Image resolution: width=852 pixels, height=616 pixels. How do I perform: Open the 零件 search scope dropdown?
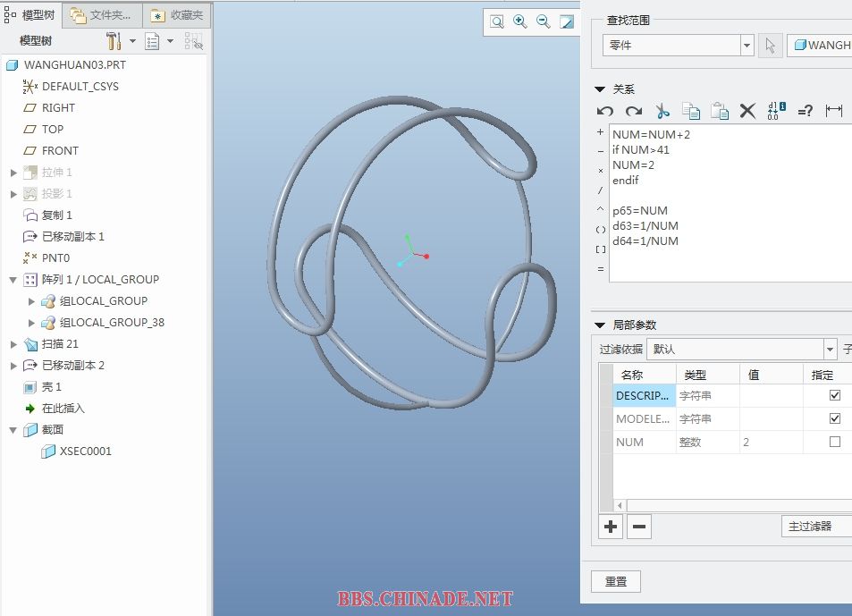[747, 46]
